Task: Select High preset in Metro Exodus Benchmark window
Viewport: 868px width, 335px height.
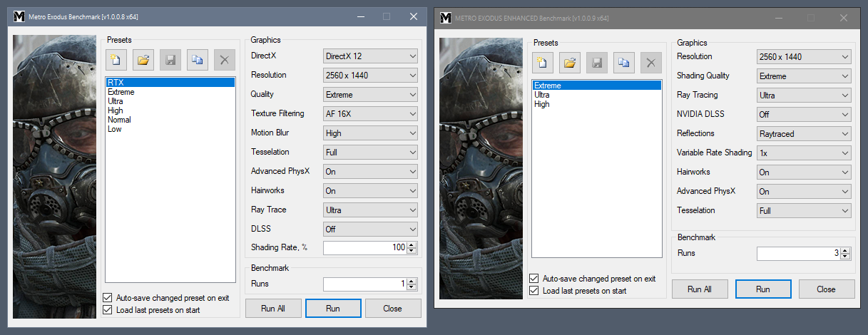Action: tap(170, 110)
